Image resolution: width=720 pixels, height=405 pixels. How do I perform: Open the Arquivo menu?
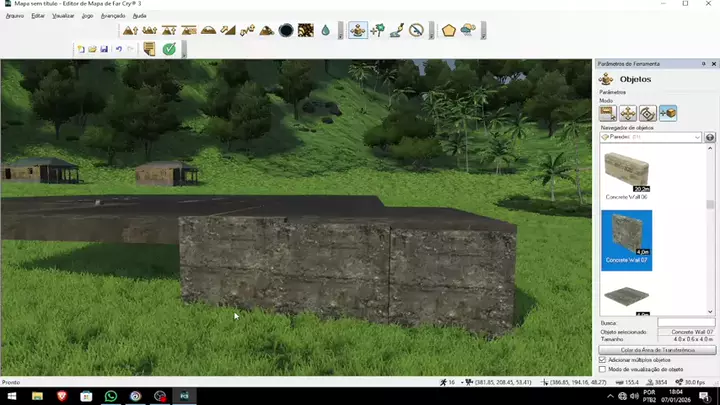[x=15, y=16]
